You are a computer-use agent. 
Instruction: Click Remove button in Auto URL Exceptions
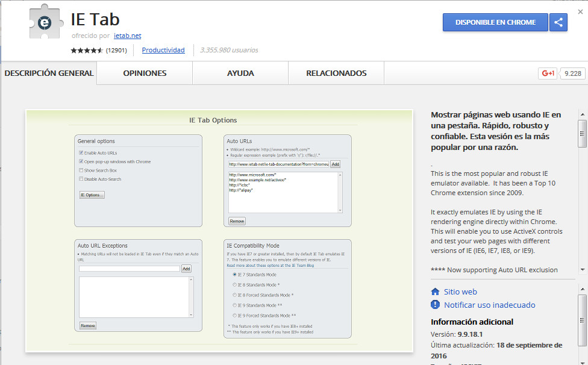(x=88, y=326)
